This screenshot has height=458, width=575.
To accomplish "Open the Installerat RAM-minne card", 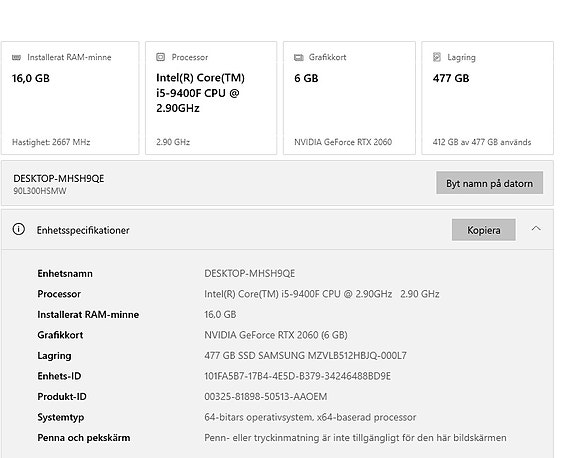I will click(x=70, y=98).
